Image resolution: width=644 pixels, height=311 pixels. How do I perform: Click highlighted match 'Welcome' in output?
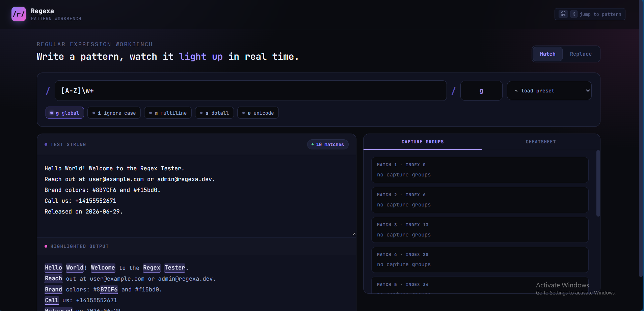(103, 268)
